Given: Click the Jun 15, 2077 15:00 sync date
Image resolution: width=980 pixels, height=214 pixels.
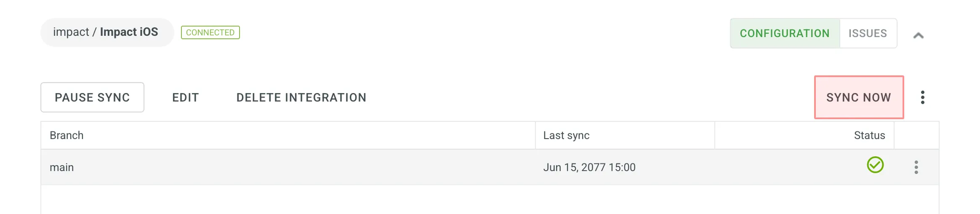Looking at the screenshot, I should tap(589, 167).
